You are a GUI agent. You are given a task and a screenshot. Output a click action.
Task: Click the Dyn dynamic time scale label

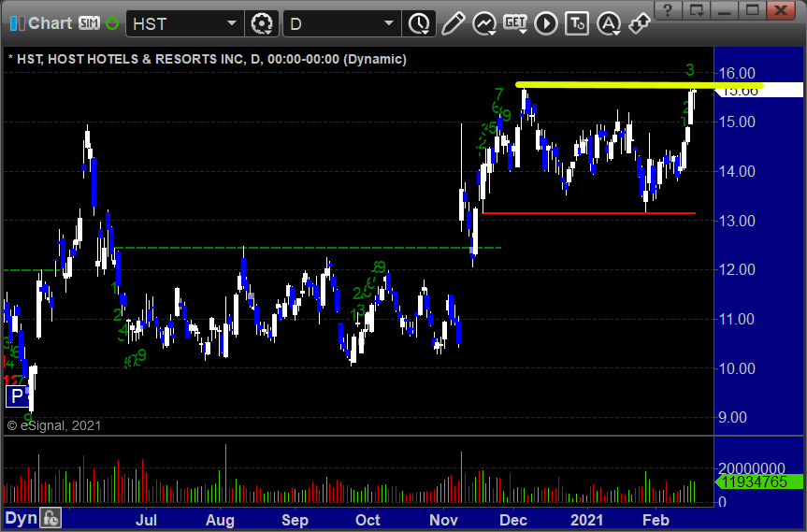click(x=22, y=518)
